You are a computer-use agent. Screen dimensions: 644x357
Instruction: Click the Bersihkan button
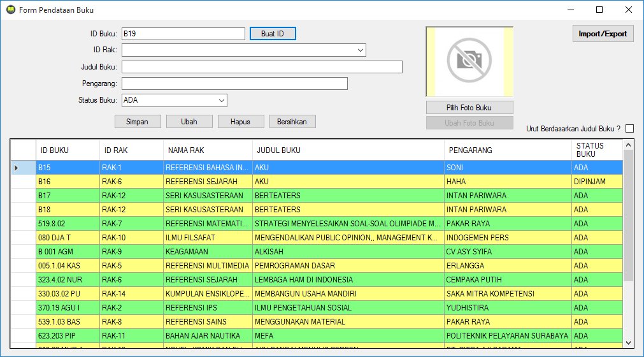[292, 122]
